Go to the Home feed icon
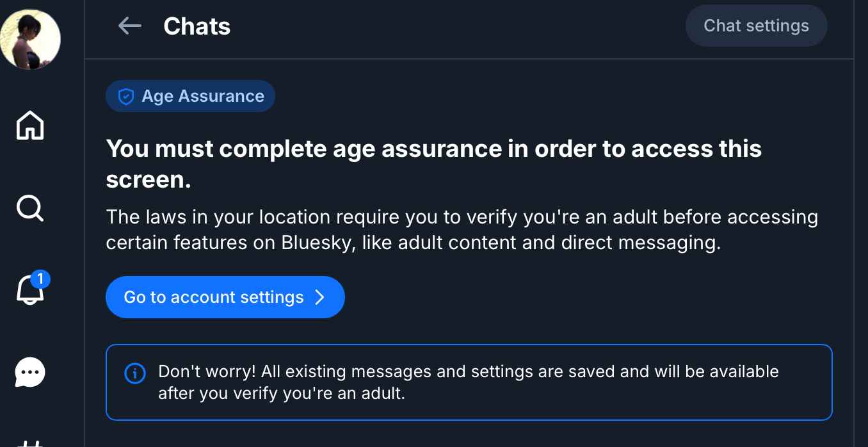 click(30, 125)
